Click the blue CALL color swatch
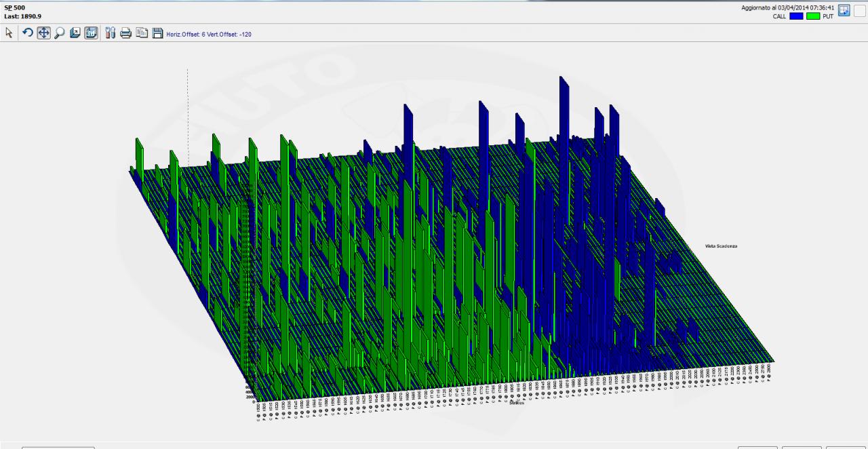This screenshot has height=449, width=868. point(796,16)
